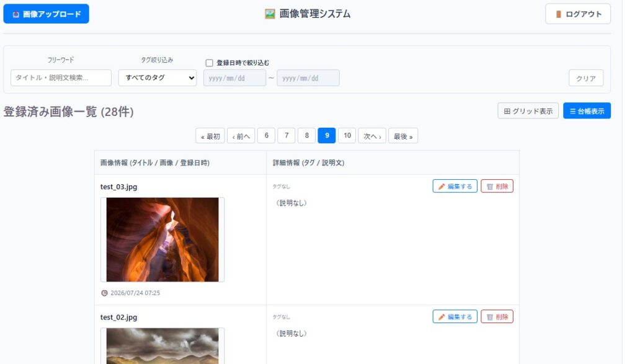635x364 pixels.
Task: Switch to グリッド表示 grid view
Action: point(528,111)
